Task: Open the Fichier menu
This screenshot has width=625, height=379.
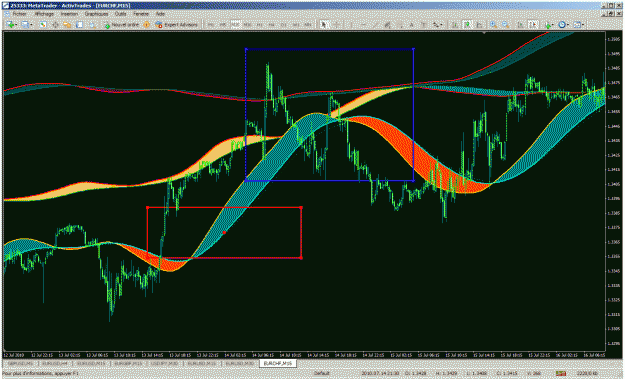Action: [19, 14]
